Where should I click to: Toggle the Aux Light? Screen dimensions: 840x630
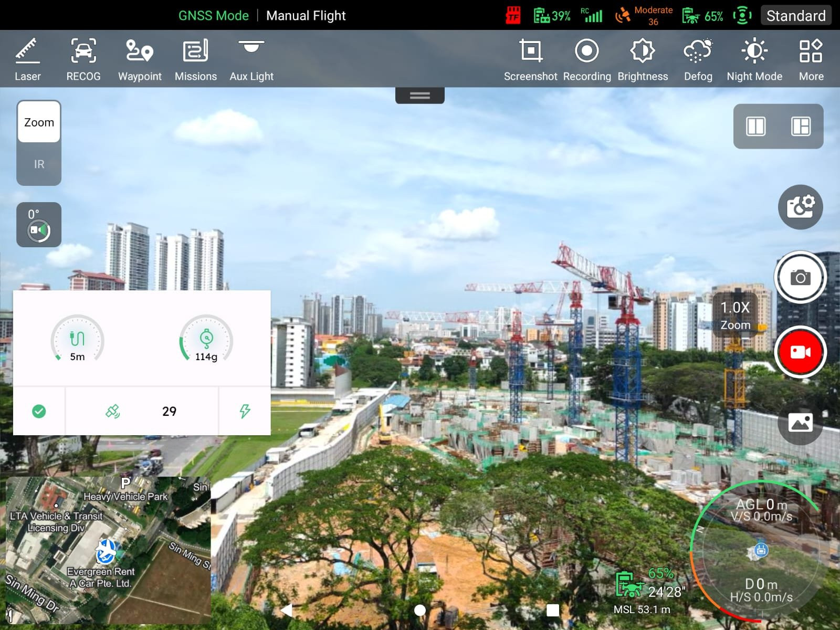point(251,59)
